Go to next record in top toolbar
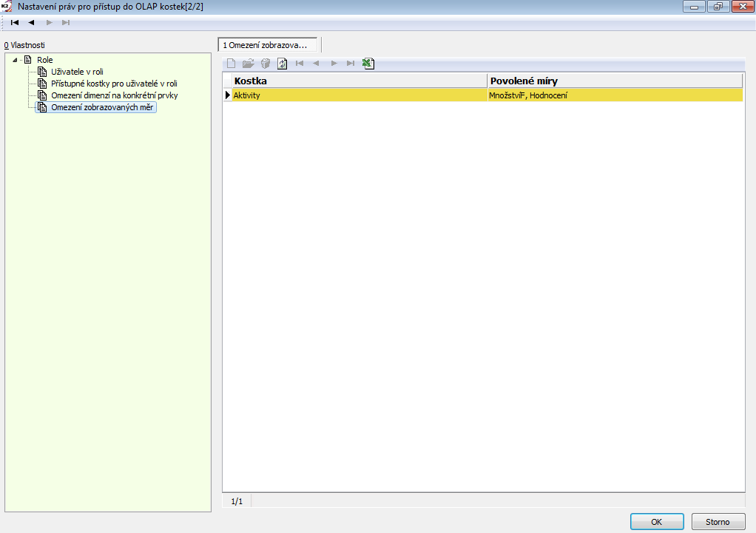 49,23
